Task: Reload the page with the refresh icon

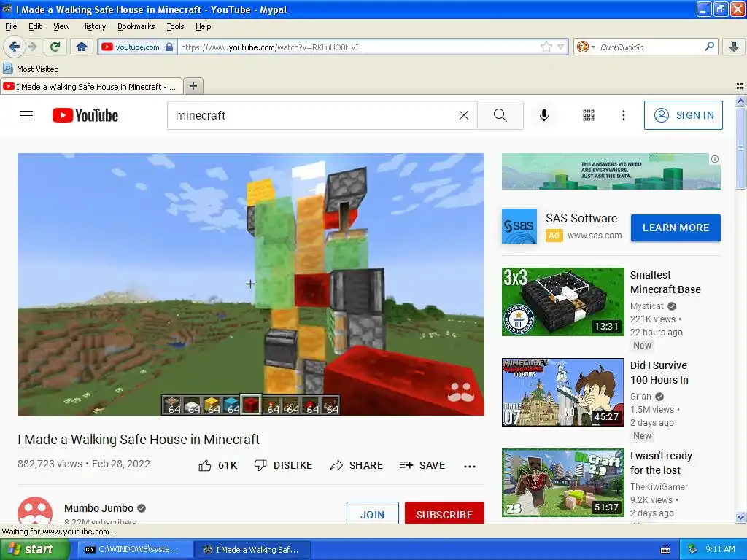Action: pyautogui.click(x=55, y=47)
